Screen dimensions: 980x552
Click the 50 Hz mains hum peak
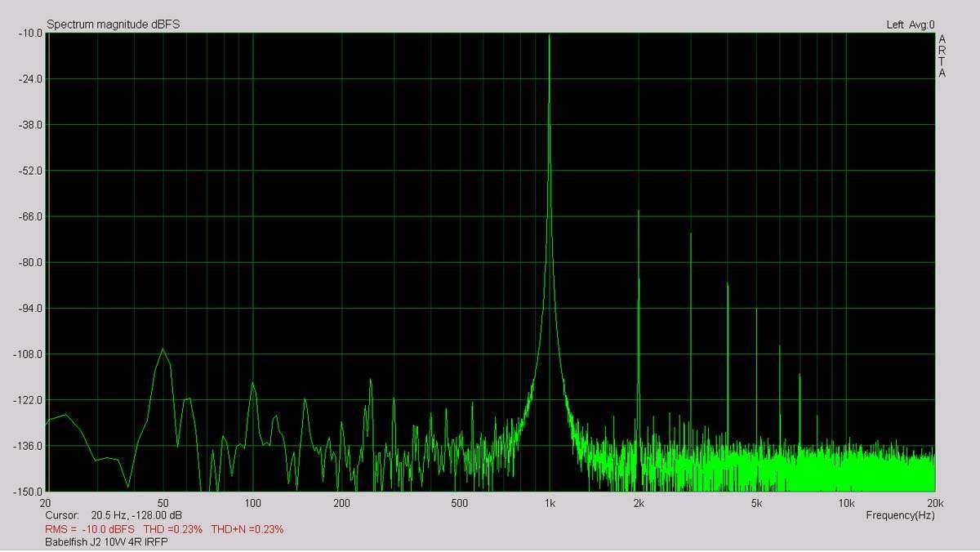coord(163,350)
